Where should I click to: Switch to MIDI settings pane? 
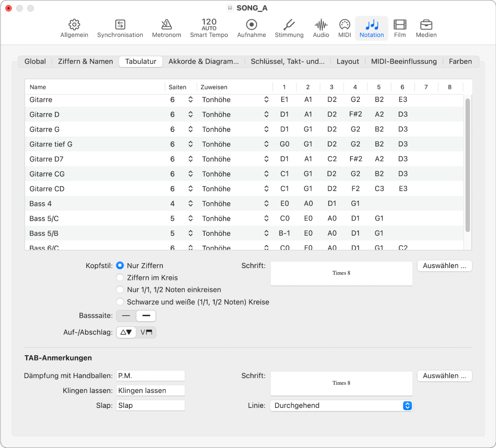(344, 28)
